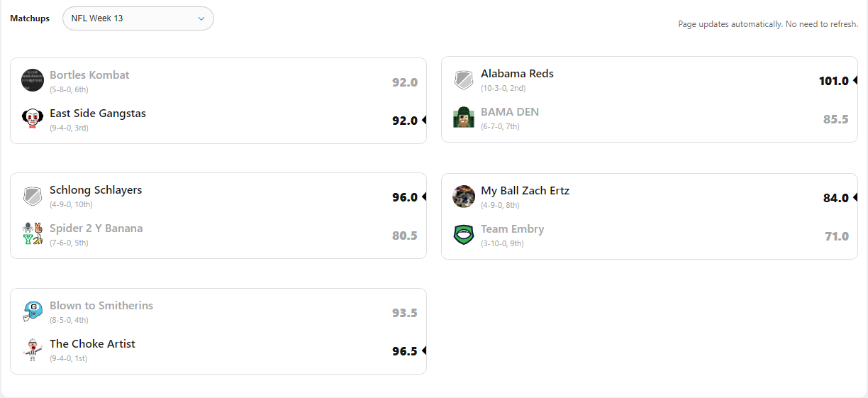The image size is (868, 398).
Task: Click the Schlong Schlayers shield logo
Action: (33, 196)
